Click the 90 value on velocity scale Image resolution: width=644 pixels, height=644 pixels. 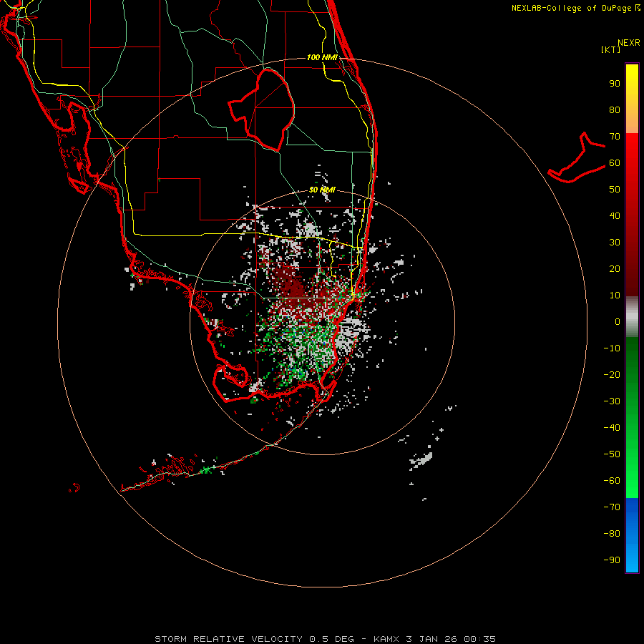pyautogui.click(x=615, y=84)
